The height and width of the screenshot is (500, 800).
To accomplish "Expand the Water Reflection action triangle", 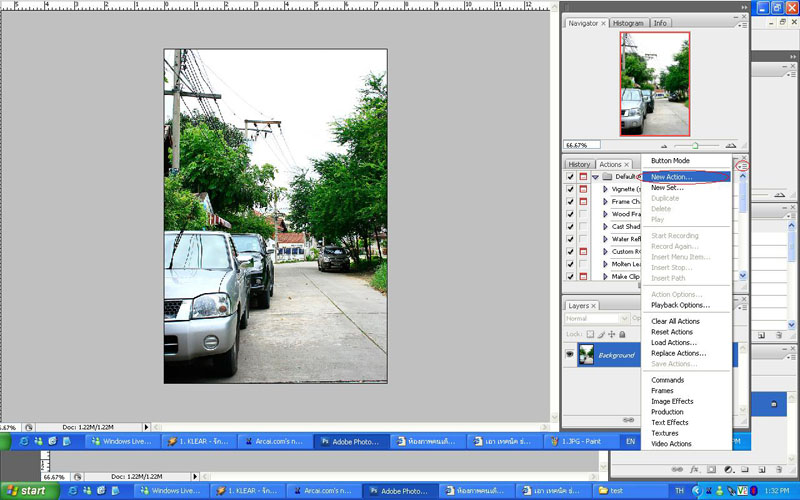I will pyautogui.click(x=605, y=239).
